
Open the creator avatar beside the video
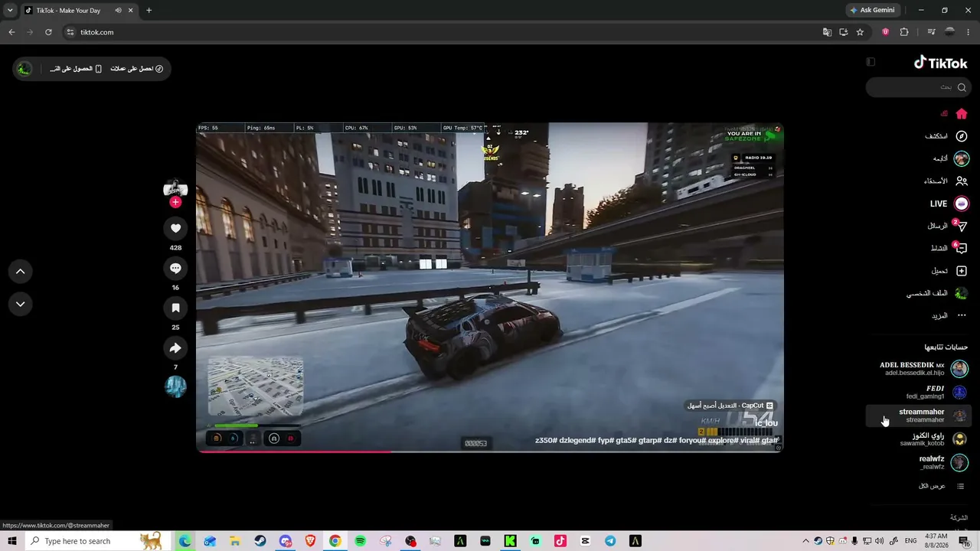tap(175, 189)
